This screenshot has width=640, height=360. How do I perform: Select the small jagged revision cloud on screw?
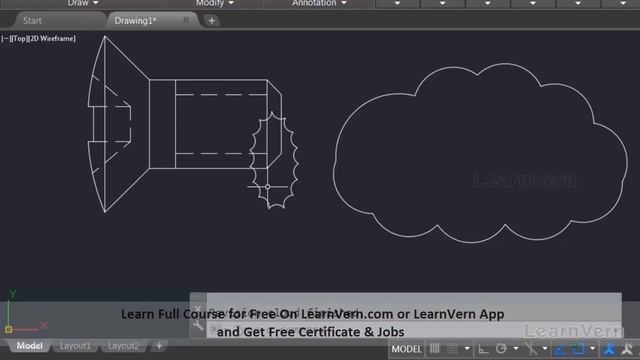coord(273,160)
